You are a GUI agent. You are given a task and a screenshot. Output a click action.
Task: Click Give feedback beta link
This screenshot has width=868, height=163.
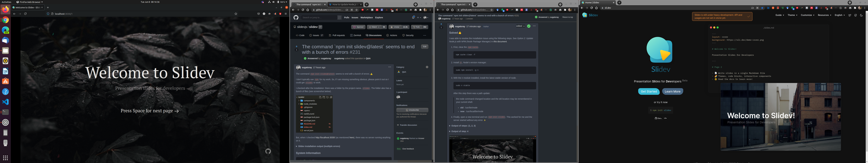pos(408,149)
